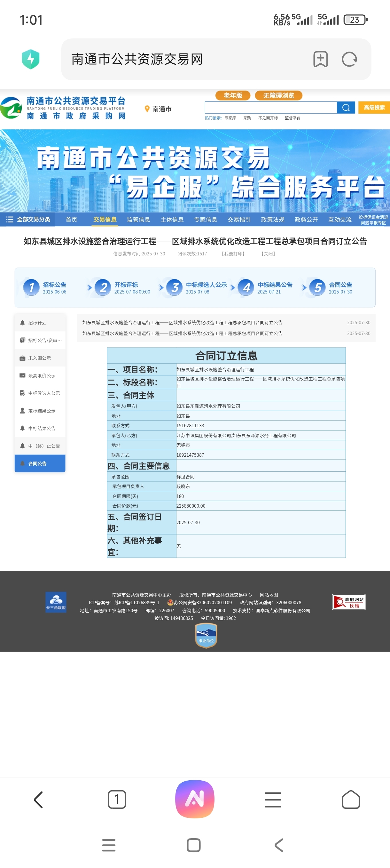Click 【关闭】 close link
Screen dimensions: 390x868
[268, 254]
